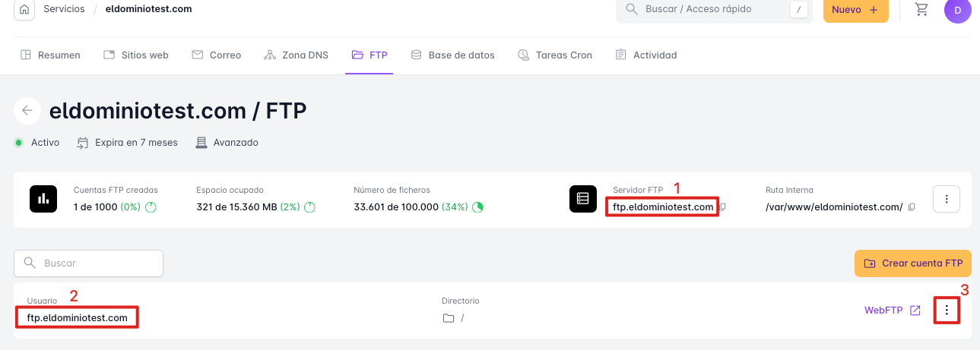The image size is (980, 350).
Task: Click the Servicios breadcrumb link
Action: coord(64,9)
